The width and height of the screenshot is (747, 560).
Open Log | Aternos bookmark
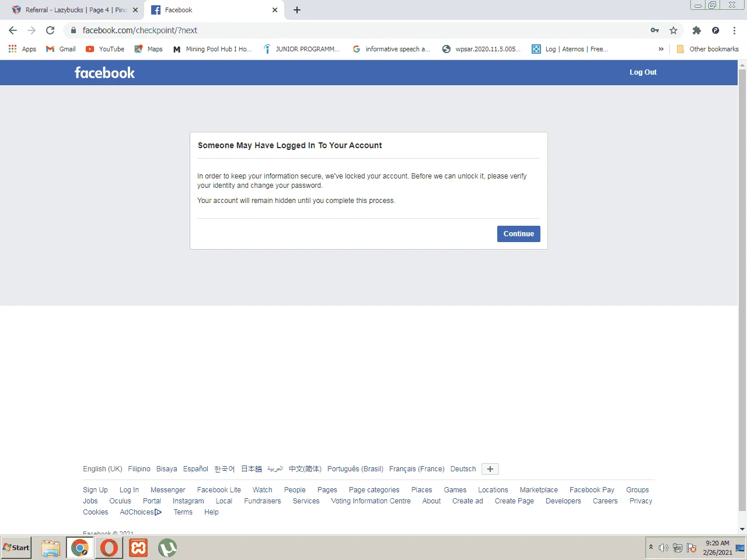coord(570,49)
